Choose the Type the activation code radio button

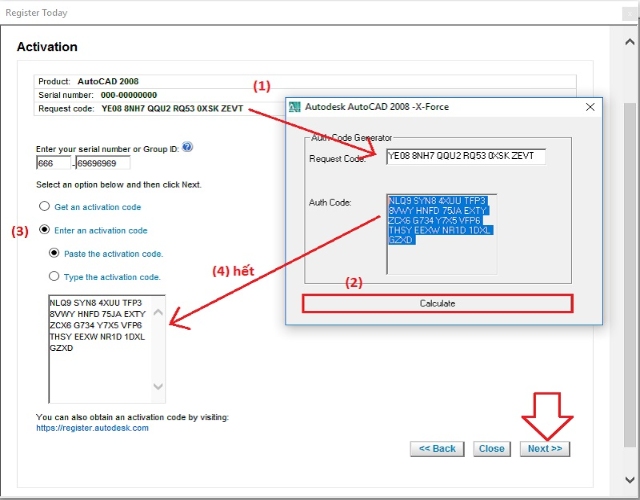[x=54, y=276]
